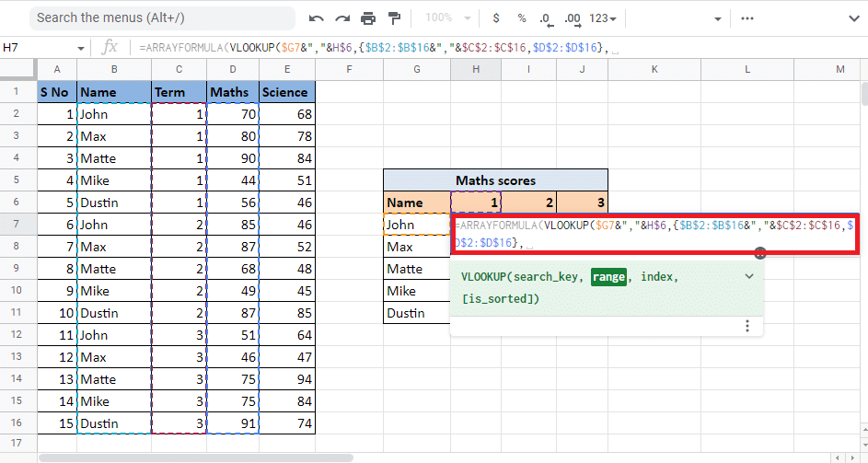Open the 123 number format dropdown
Screen dimensions: 868x463
tap(603, 17)
